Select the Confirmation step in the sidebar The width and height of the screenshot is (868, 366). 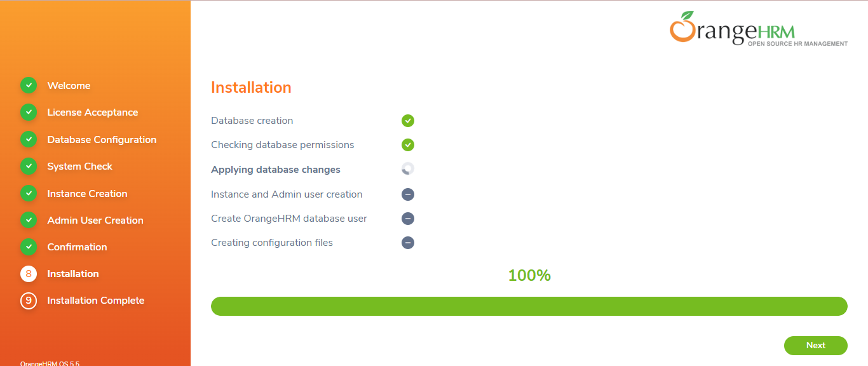click(77, 247)
